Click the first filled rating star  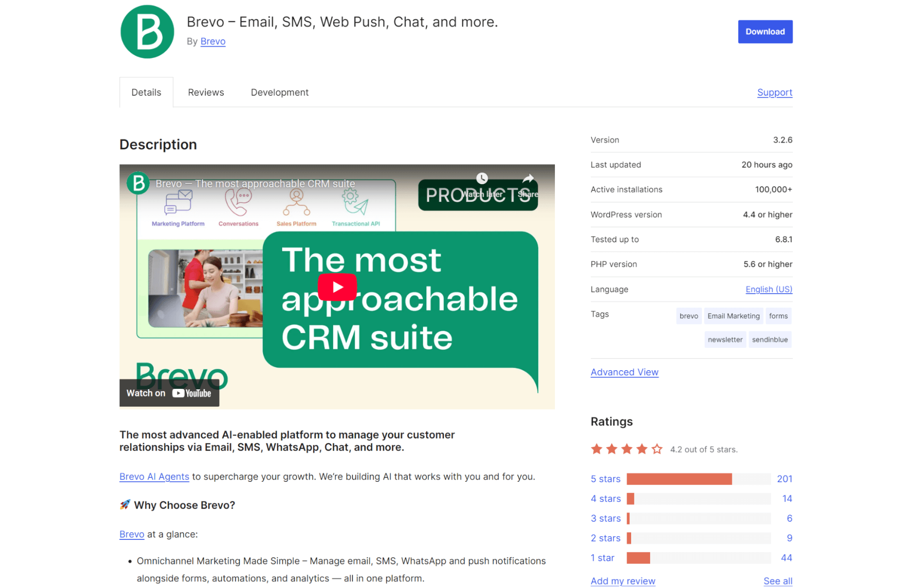click(x=597, y=449)
